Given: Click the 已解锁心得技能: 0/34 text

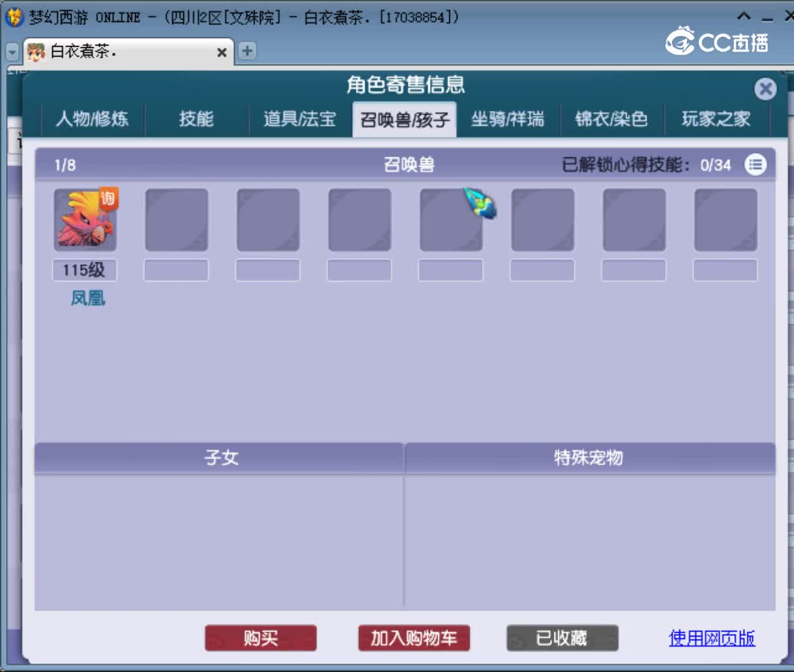Looking at the screenshot, I should 646,165.
